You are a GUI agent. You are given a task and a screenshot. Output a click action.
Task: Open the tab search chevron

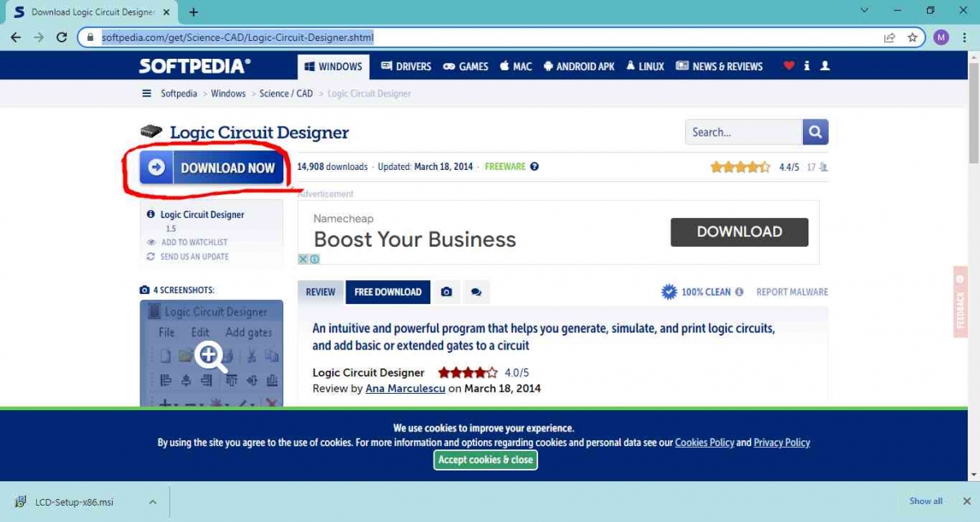866,11
